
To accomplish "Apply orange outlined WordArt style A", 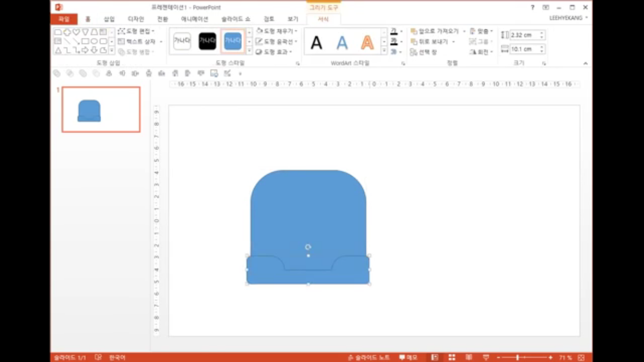I will [367, 43].
